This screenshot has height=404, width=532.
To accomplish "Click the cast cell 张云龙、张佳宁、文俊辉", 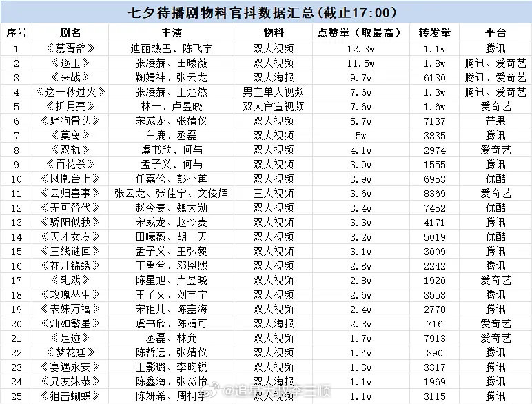I will point(172,194).
